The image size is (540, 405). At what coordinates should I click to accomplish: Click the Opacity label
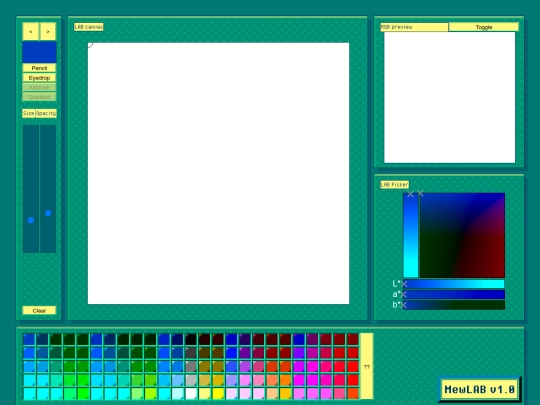tap(46, 113)
